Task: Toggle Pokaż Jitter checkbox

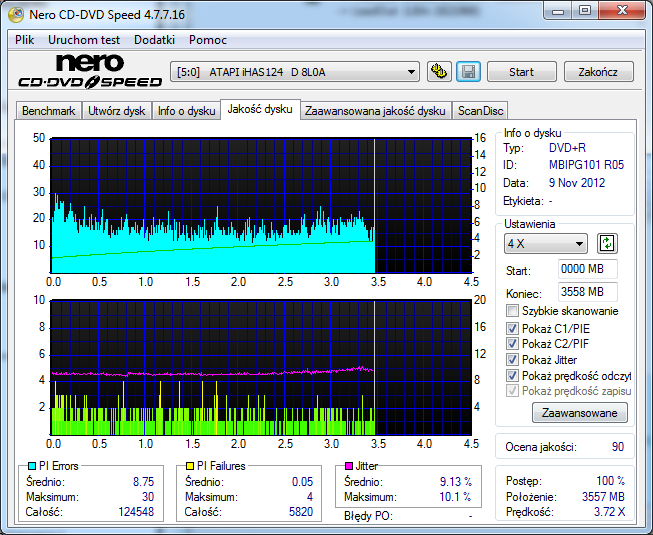Action: point(512,360)
